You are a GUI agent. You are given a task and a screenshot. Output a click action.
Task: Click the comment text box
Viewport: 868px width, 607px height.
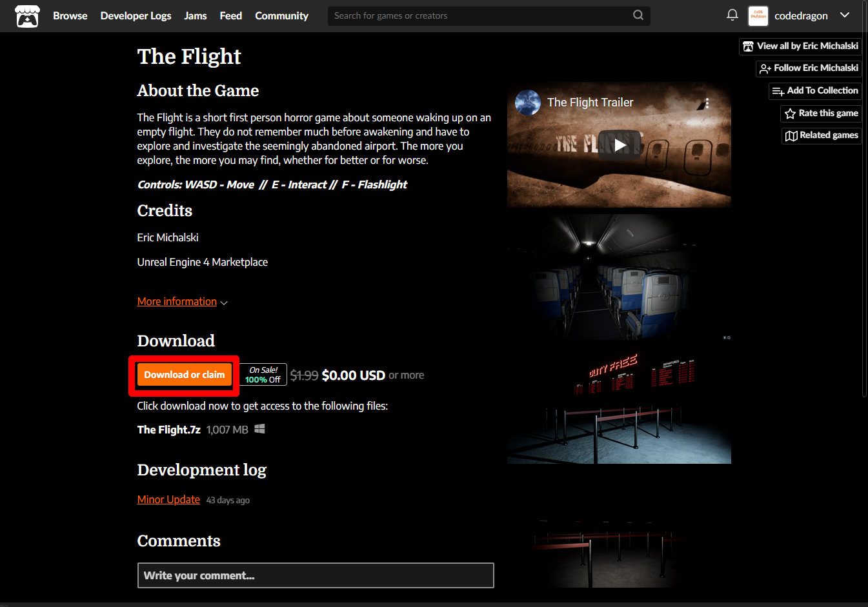(316, 575)
